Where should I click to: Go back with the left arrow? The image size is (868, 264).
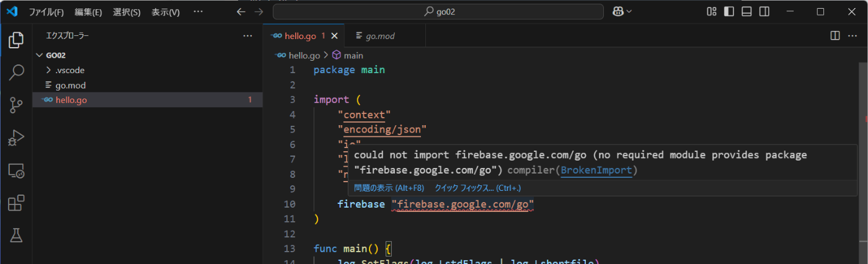(241, 12)
